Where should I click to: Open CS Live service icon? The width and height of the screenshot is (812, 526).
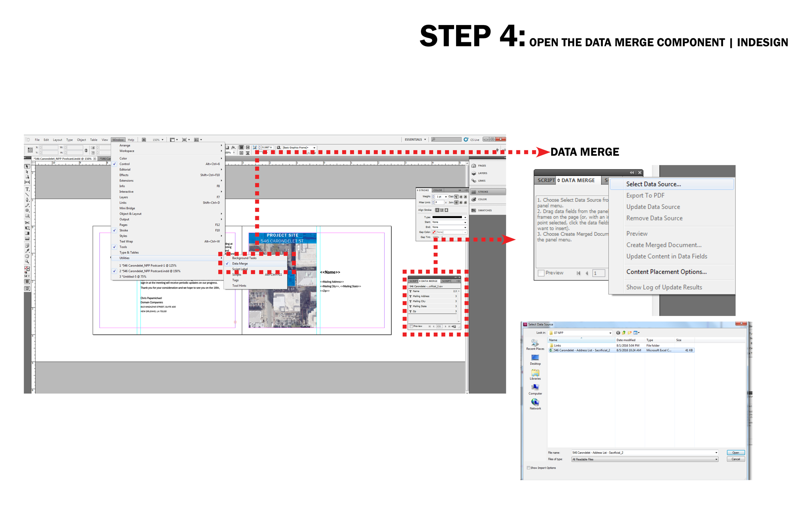[466, 139]
